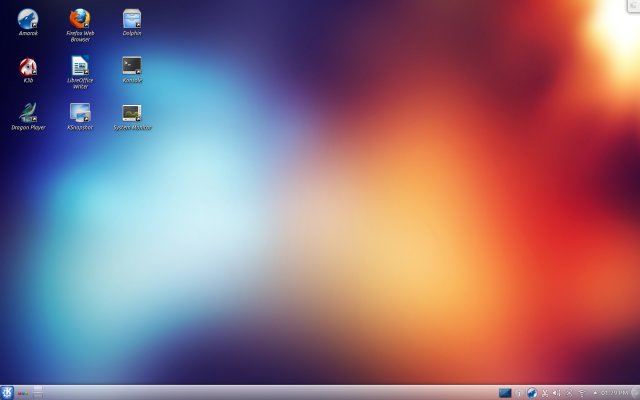Image resolution: width=640 pixels, height=400 pixels.
Task: Launch Firefox Web Browser from desktop
Action: (x=80, y=25)
